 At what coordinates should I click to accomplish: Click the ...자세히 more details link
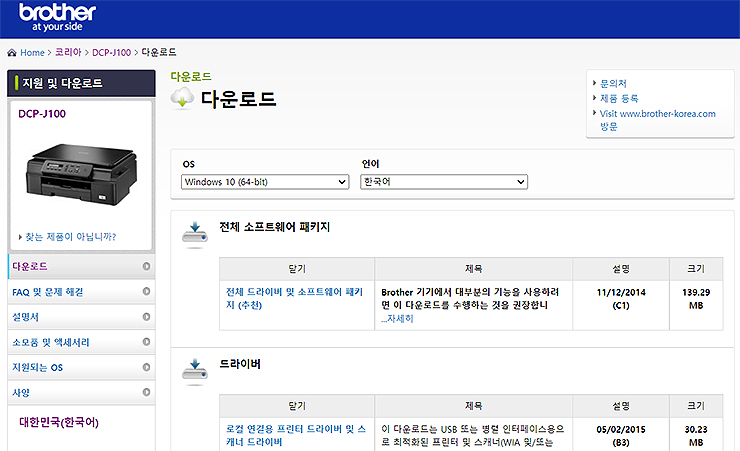pyautogui.click(x=397, y=319)
